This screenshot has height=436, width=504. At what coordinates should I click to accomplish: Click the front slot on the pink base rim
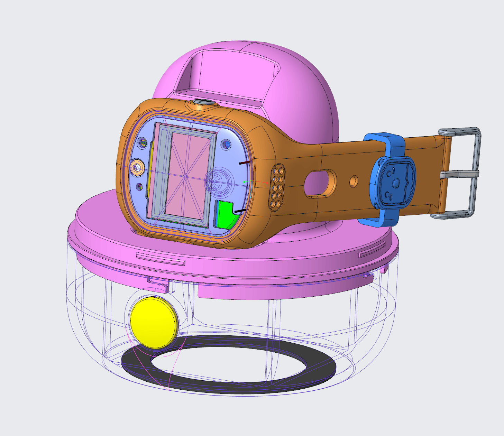(161, 259)
